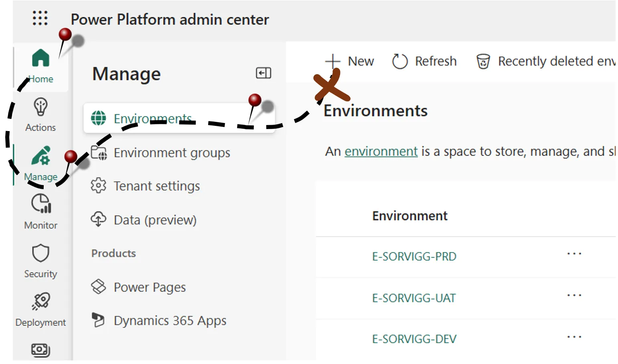Go to Home in left navigation

(x=41, y=66)
